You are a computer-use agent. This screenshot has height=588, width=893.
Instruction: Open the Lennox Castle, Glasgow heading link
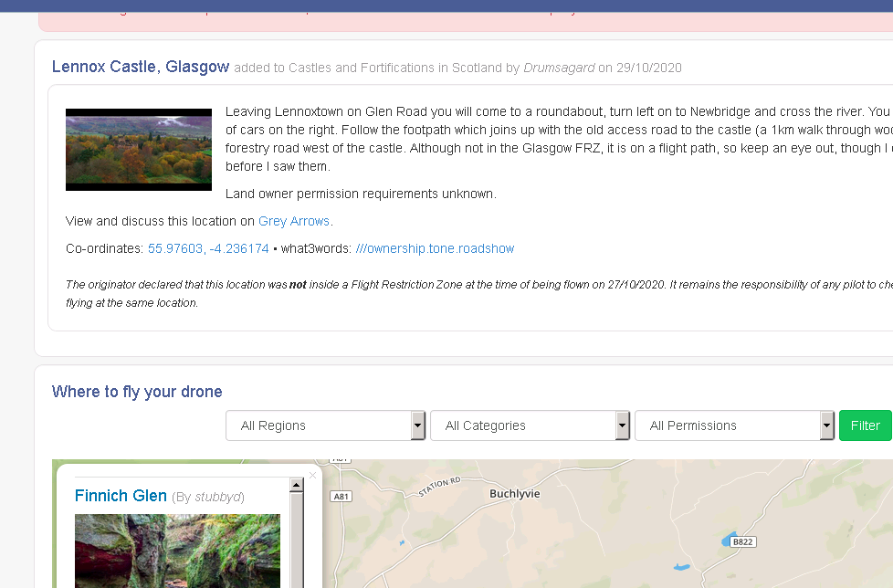[140, 67]
